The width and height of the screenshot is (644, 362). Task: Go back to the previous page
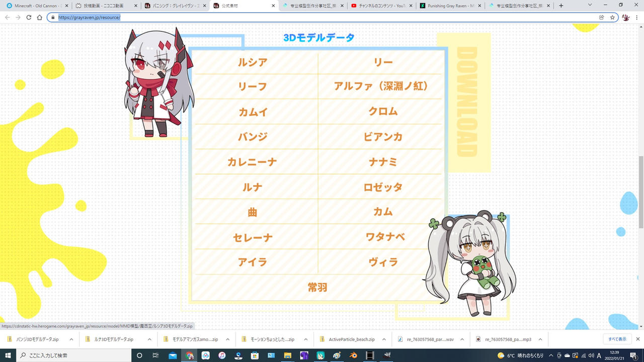[x=7, y=17]
